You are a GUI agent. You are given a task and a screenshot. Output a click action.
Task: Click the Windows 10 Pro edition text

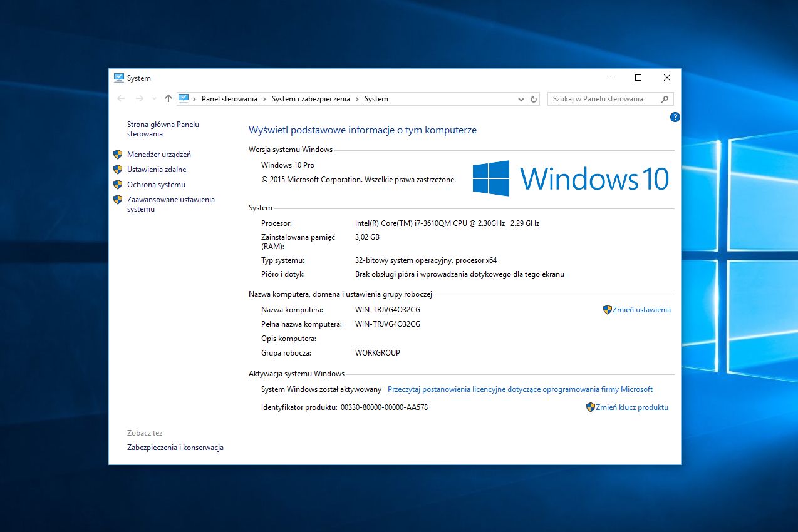(x=288, y=165)
